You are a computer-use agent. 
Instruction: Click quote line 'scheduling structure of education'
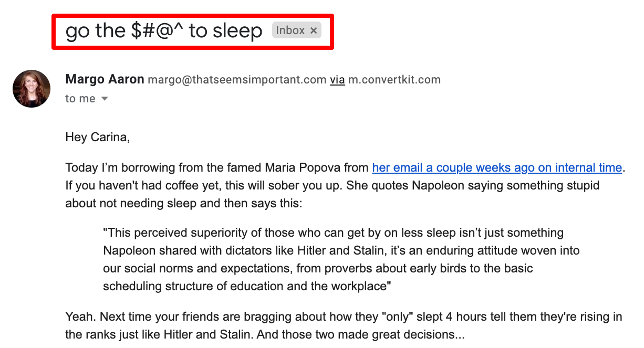click(x=248, y=286)
